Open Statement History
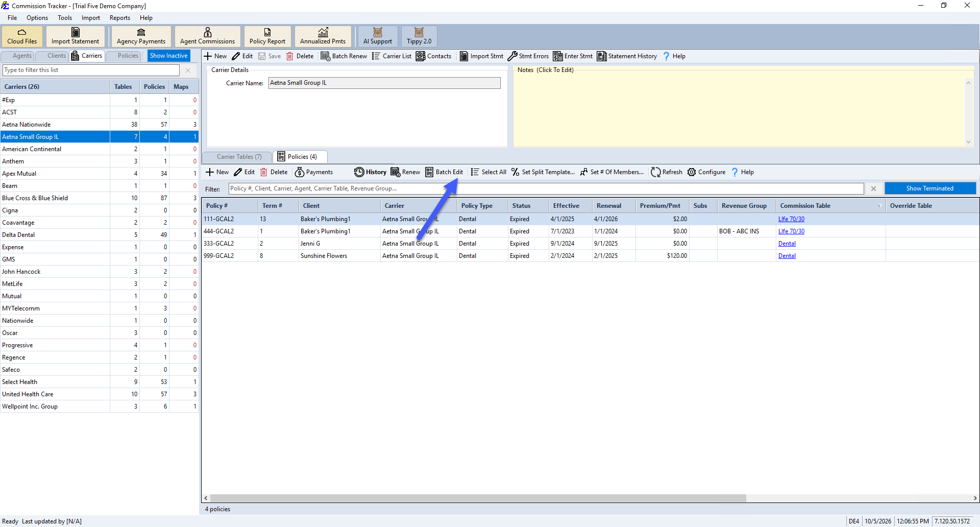Image resolution: width=980 pixels, height=527 pixels. coord(627,56)
